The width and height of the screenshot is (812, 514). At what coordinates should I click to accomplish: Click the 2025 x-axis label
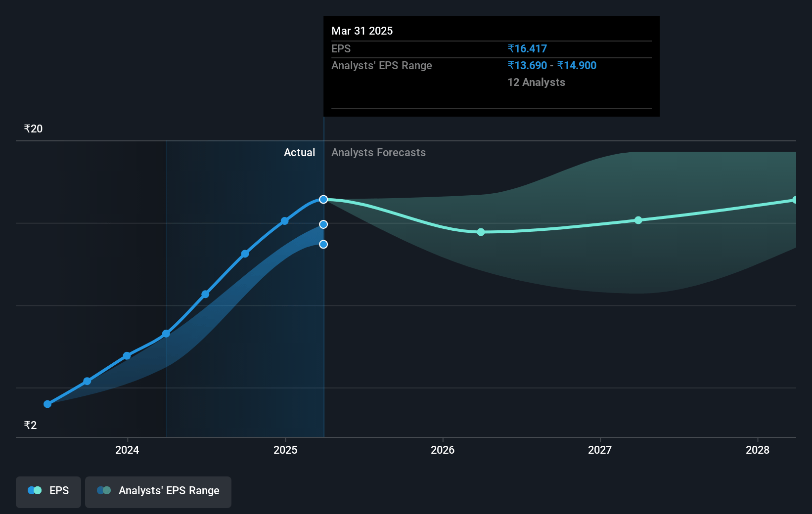tap(285, 450)
